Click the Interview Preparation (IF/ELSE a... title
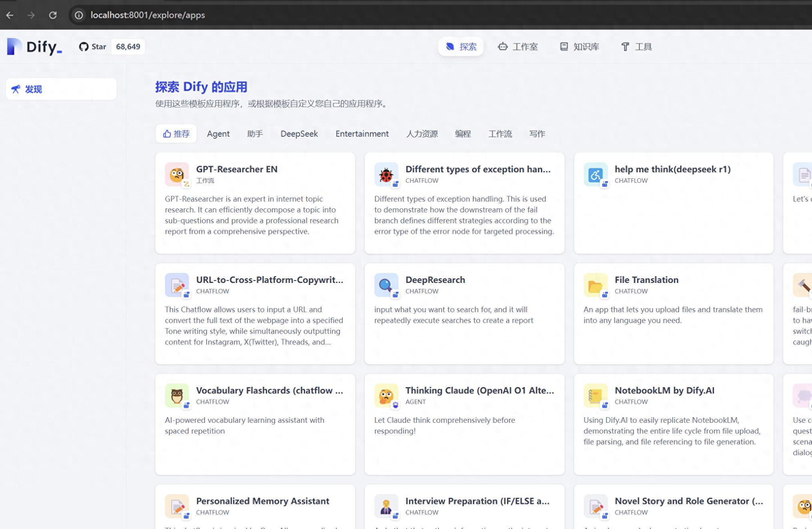The height and width of the screenshot is (529, 812). (x=477, y=501)
